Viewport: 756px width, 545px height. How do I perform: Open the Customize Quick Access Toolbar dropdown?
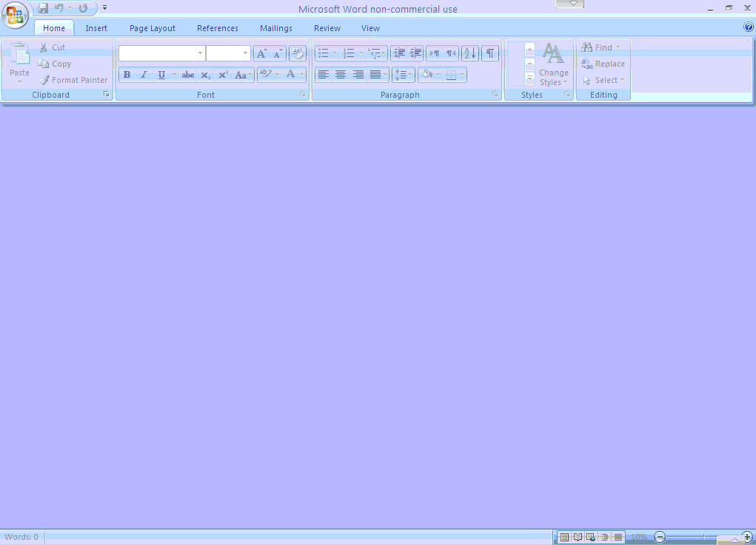point(104,7)
